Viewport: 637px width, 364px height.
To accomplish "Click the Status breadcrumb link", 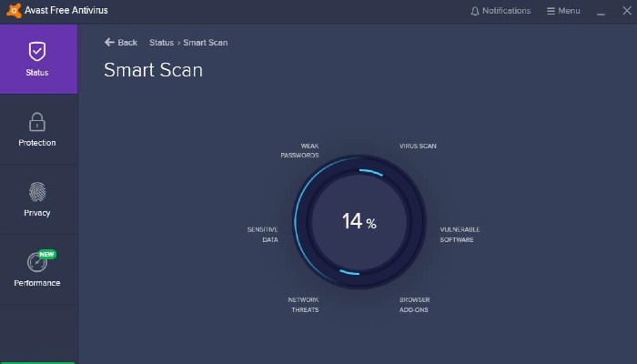I will pos(161,42).
